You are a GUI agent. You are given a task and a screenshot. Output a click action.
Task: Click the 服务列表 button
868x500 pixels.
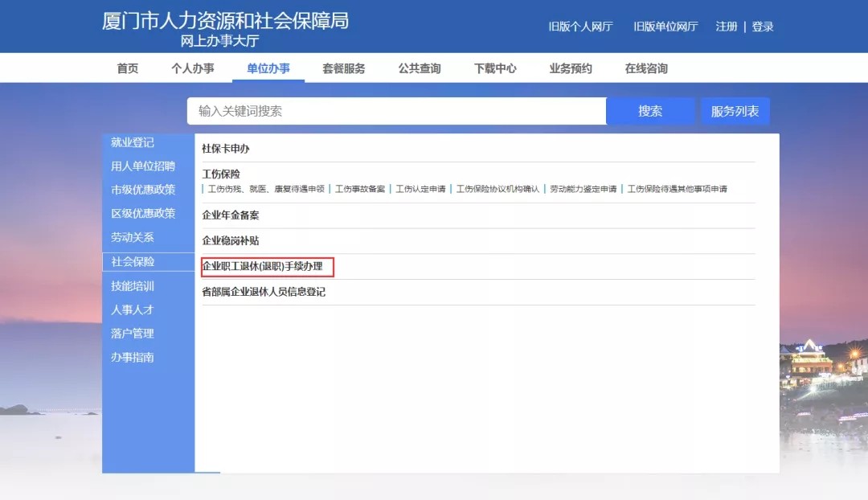point(735,111)
